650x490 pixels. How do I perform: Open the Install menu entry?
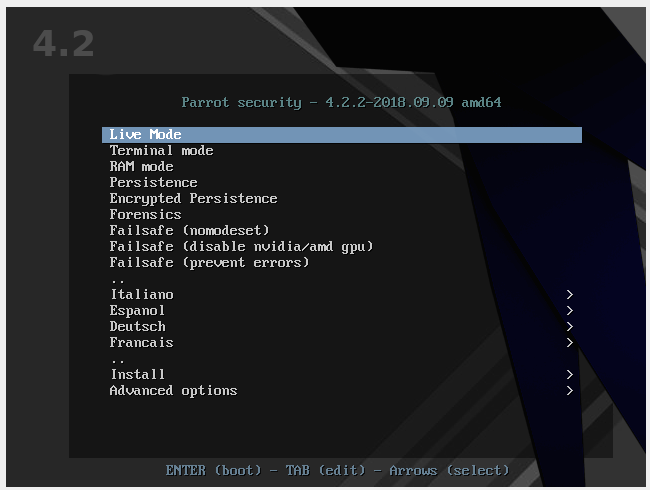point(137,375)
